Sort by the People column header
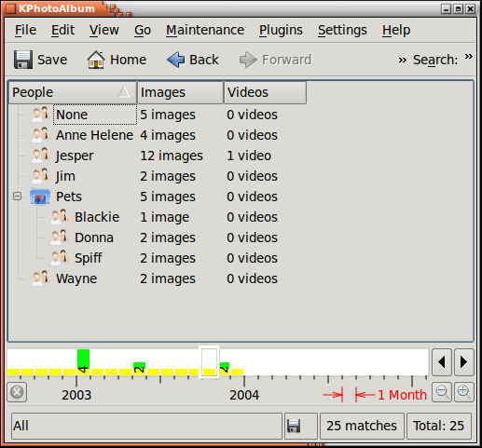 click(73, 92)
